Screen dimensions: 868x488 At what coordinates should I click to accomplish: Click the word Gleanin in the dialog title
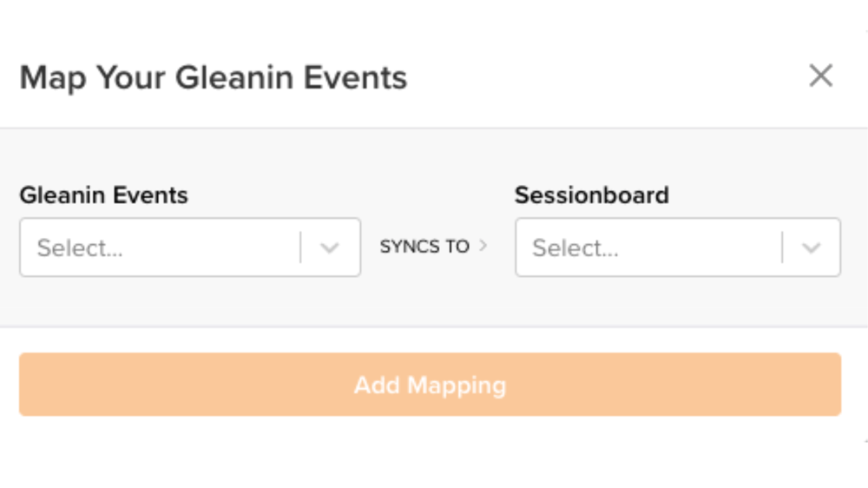coord(234,77)
